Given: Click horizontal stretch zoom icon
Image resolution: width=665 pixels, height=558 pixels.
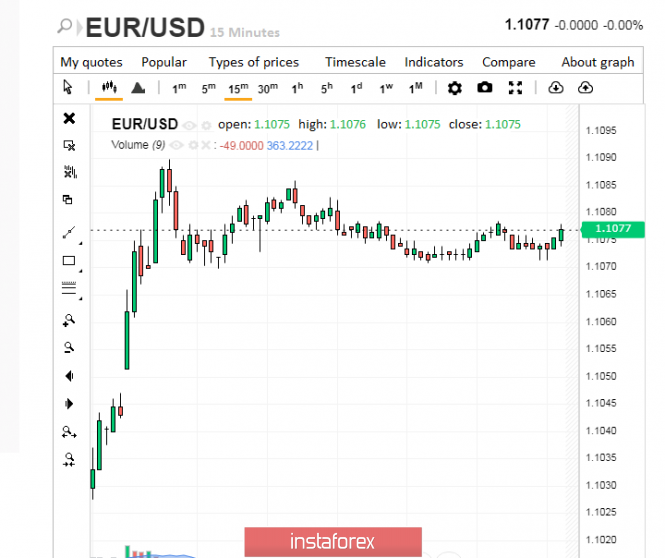Looking at the screenshot, I should (x=69, y=432).
